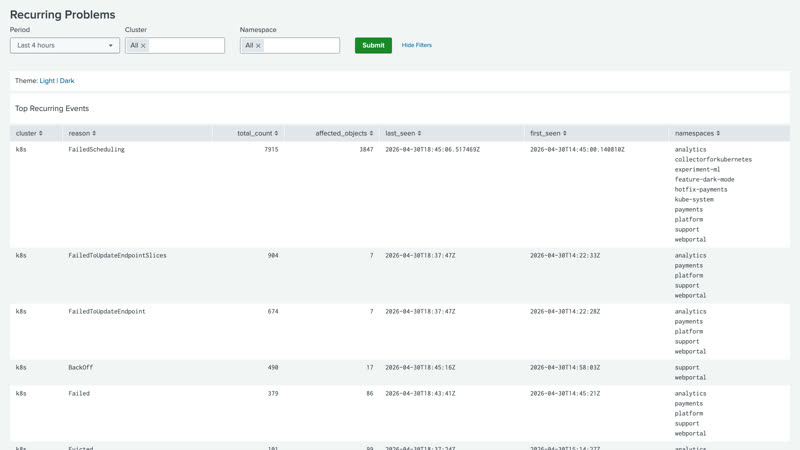Screen dimensions: 800x450
Task: Select the FailedScheduling reason cell
Action: (96, 149)
